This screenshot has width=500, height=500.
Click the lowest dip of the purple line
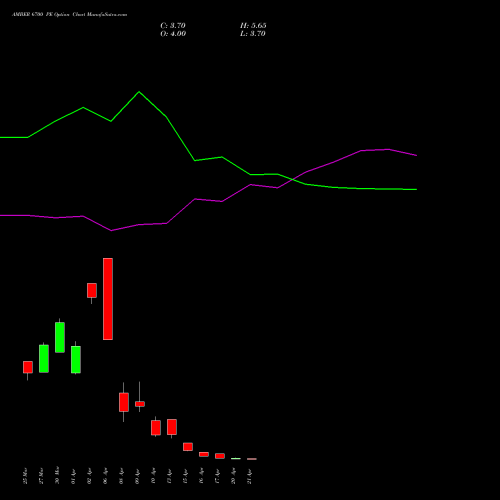coord(111,230)
